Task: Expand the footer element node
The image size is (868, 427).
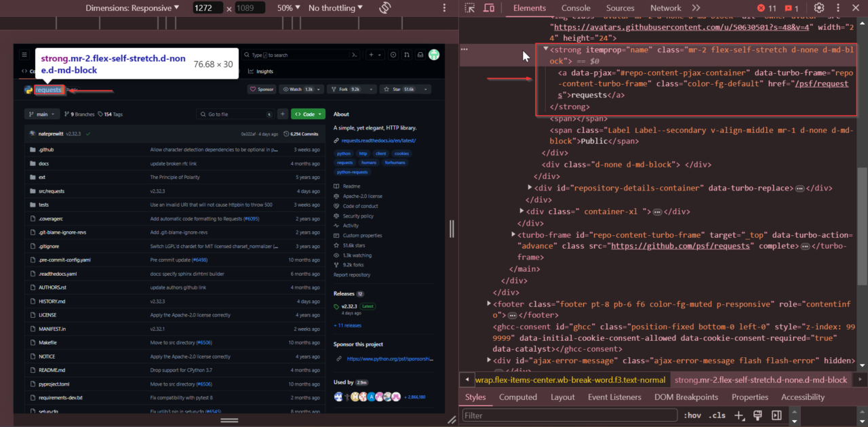Action: click(489, 304)
